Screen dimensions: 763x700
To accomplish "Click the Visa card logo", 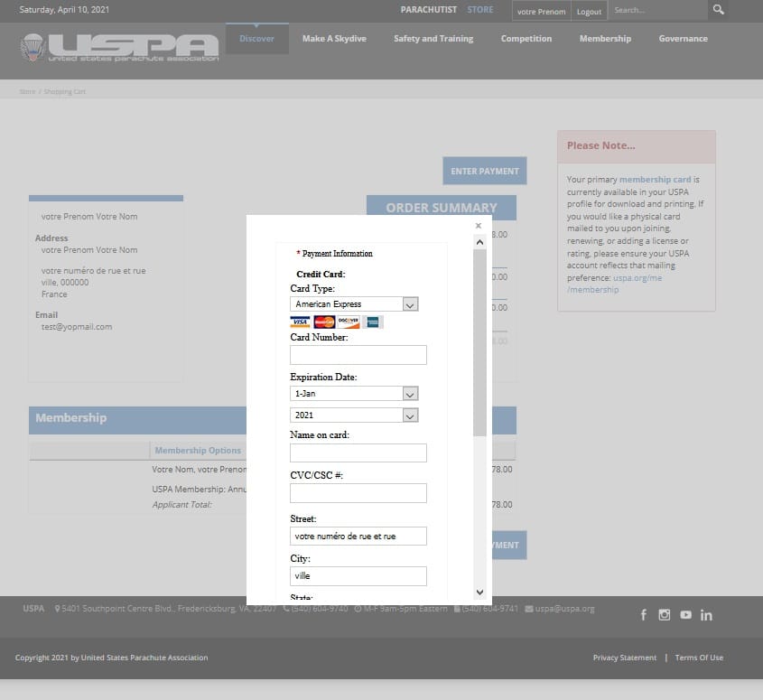I will coord(301,322).
